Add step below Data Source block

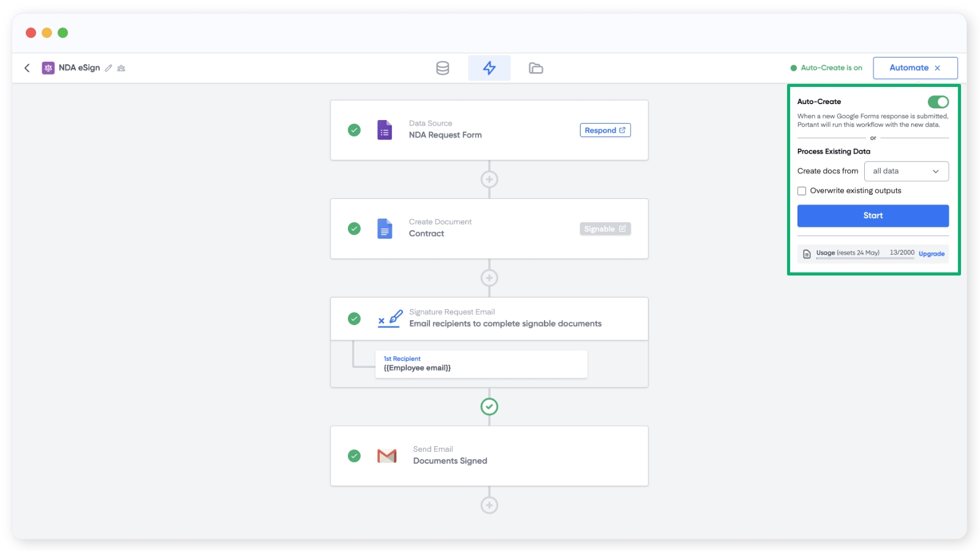[x=489, y=179]
